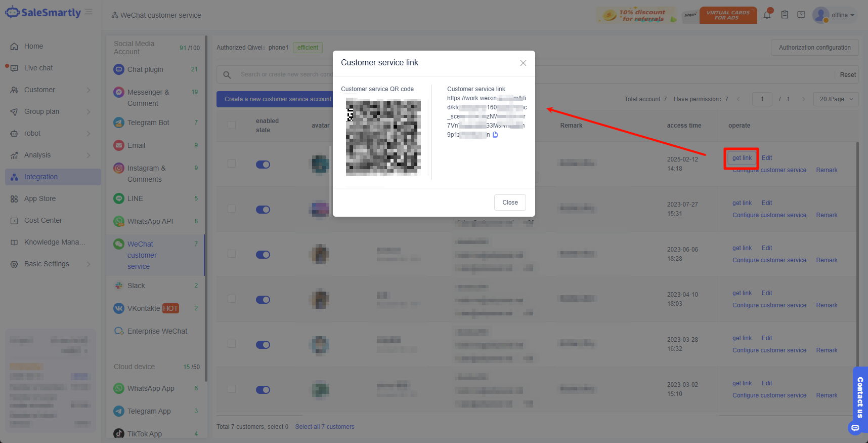Open the Chat plugin channel
Image resolution: width=868 pixels, height=443 pixels.
[156, 69]
